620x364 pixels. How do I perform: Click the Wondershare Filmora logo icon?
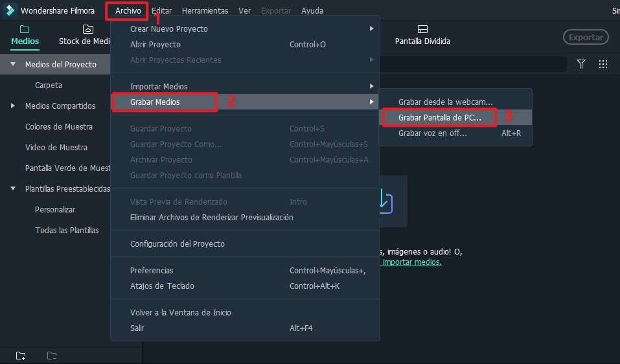point(10,10)
